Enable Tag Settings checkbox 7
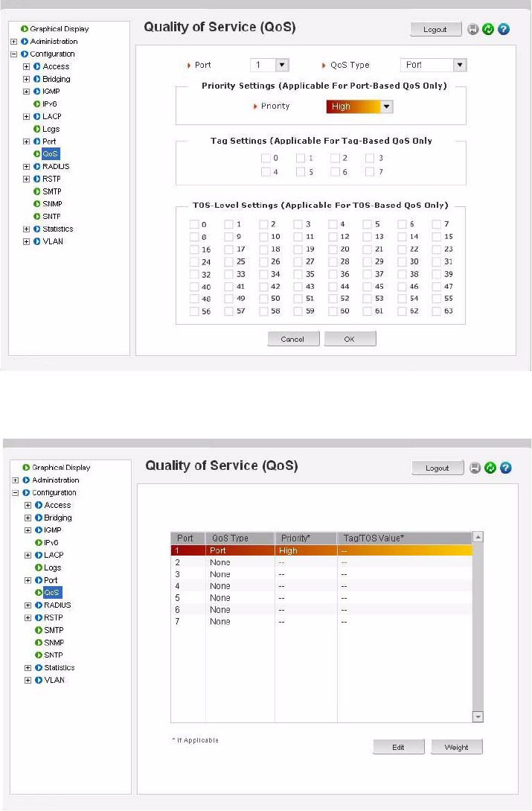 pyautogui.click(x=370, y=172)
